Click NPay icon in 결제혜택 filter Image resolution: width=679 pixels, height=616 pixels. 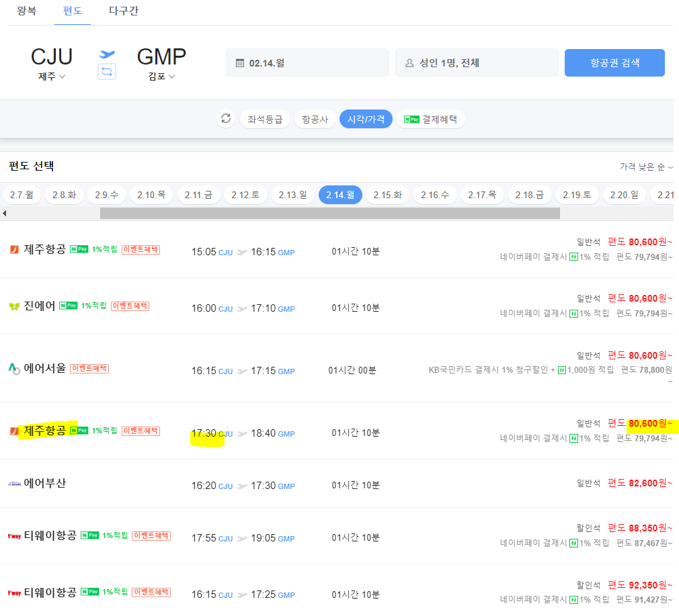point(411,120)
